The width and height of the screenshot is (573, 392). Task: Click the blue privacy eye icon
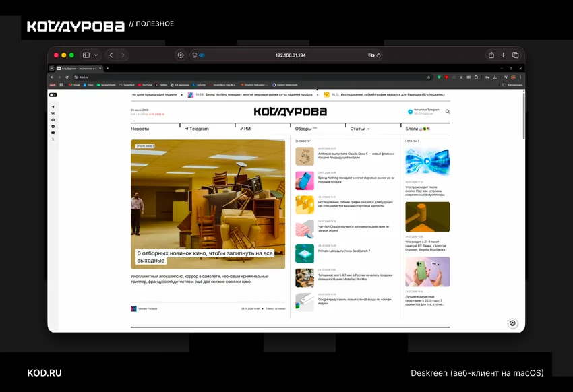202,55
